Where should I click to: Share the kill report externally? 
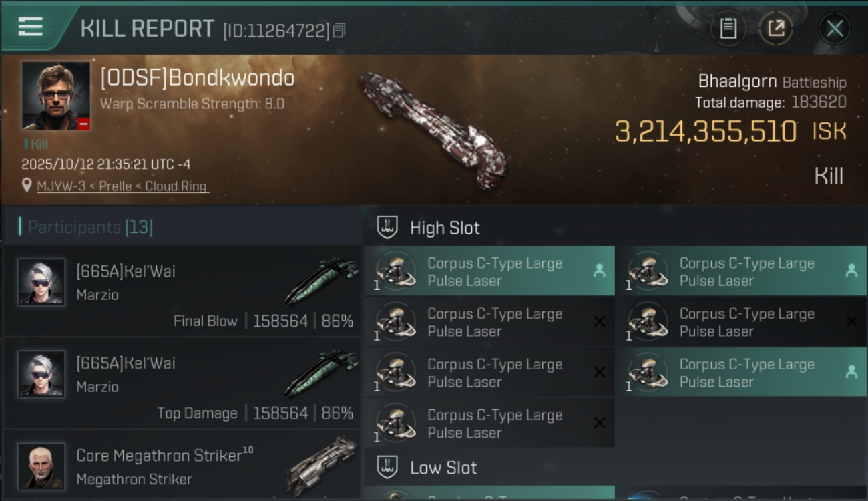point(776,29)
